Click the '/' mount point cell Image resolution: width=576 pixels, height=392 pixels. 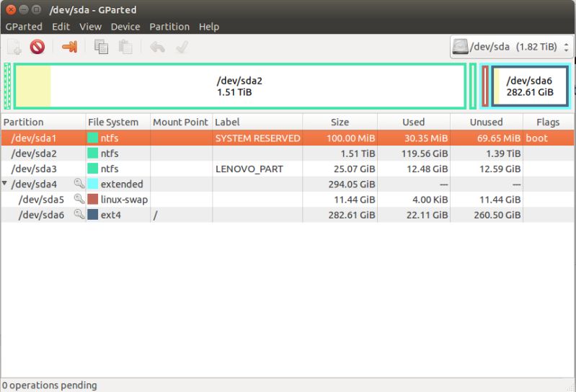coord(182,215)
